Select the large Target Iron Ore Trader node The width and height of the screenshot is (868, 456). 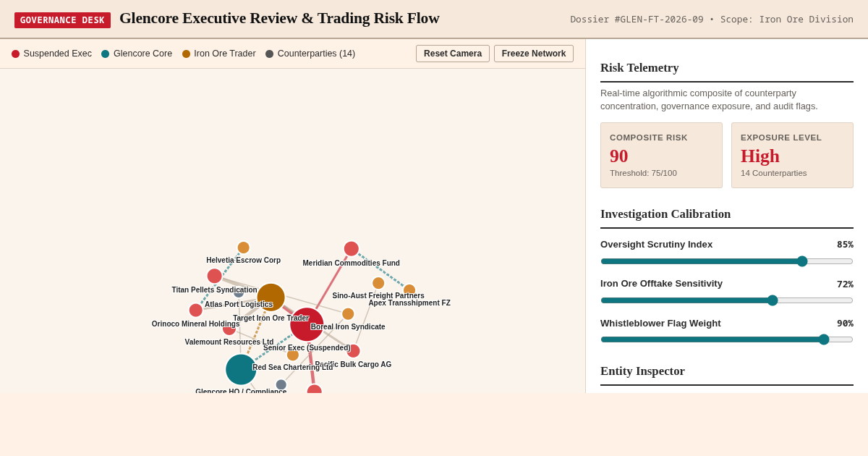(271, 297)
